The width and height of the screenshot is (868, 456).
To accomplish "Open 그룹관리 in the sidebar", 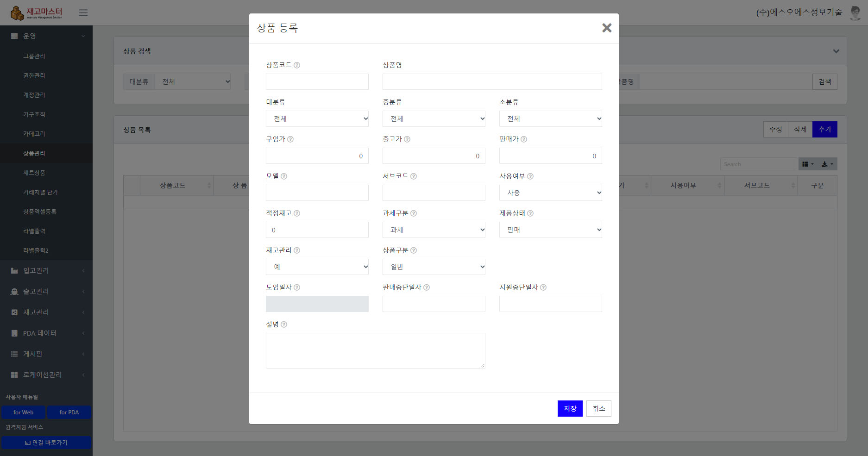I will [46, 56].
